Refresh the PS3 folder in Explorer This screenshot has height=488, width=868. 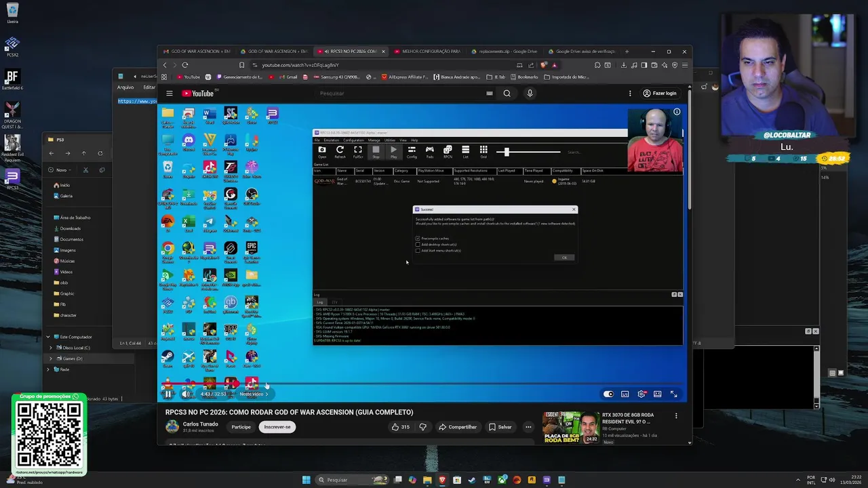click(x=100, y=153)
